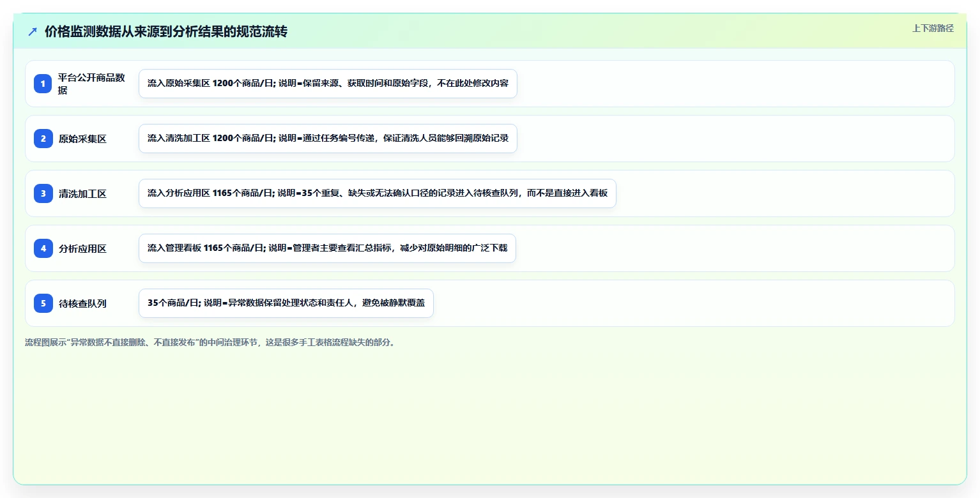Click the 流入分析应用区 1165个商品/日 description box
This screenshot has height=498, width=980.
point(377,193)
